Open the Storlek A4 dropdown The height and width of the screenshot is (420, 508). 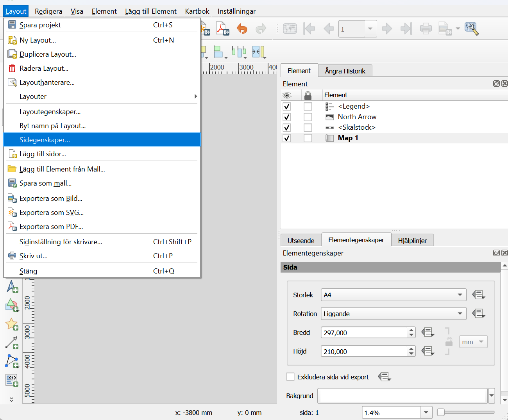pos(394,295)
